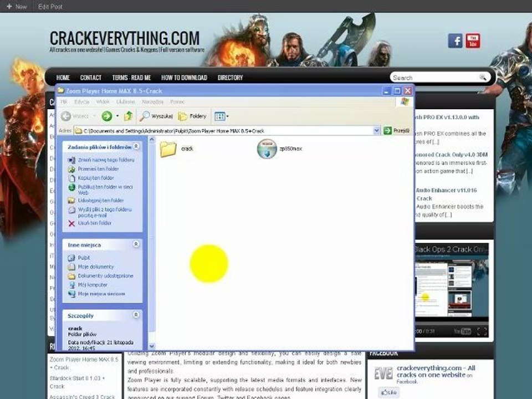Image resolution: width=532 pixels, height=399 pixels.
Task: Open the Forward history dropdown arrow
Action: click(x=117, y=116)
